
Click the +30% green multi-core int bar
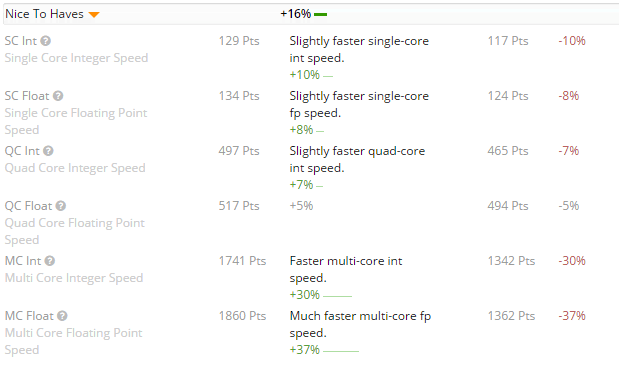pos(337,296)
